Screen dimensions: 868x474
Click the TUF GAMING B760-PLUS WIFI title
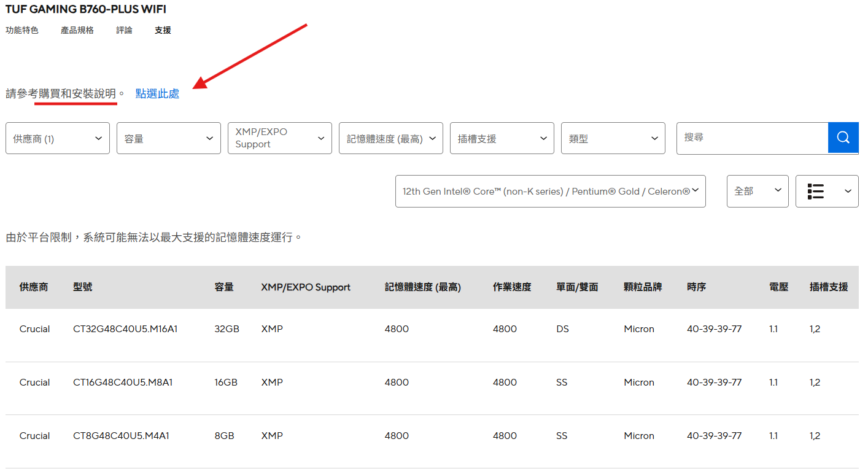[86, 9]
